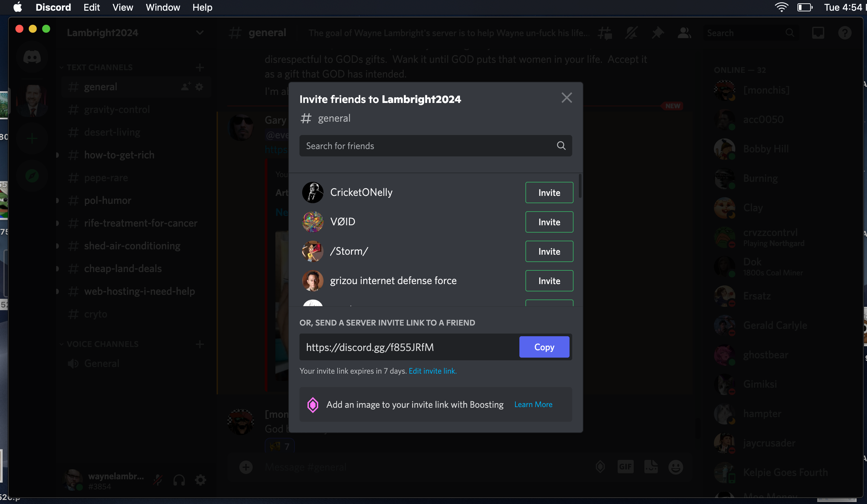Open user settings gear icon

click(200, 480)
